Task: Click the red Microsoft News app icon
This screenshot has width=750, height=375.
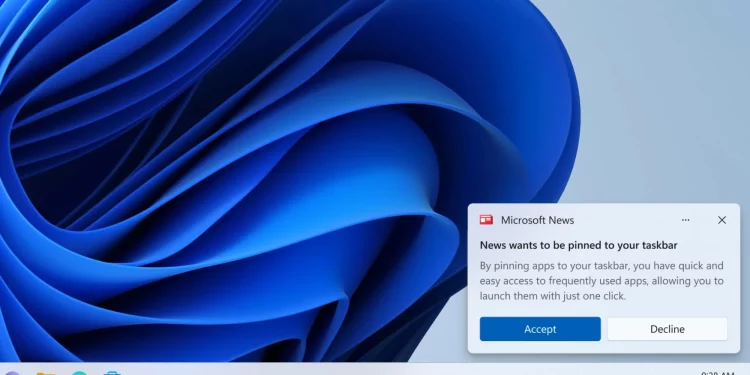Action: click(486, 220)
